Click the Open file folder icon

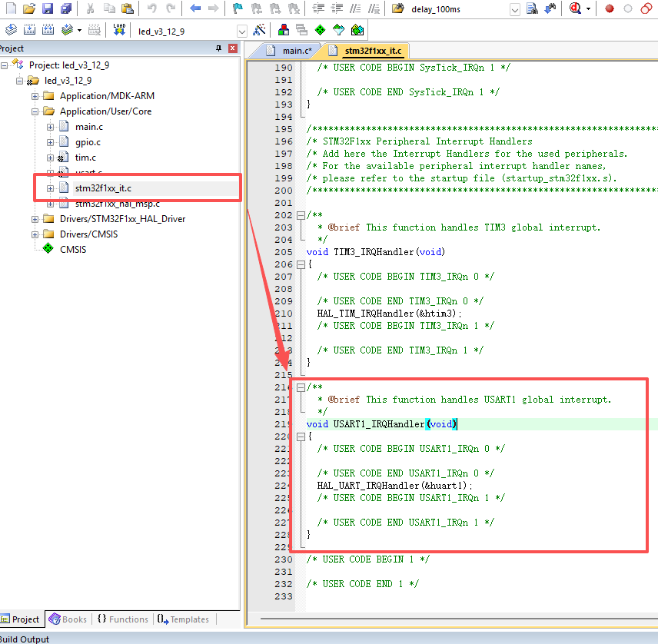coord(29,8)
